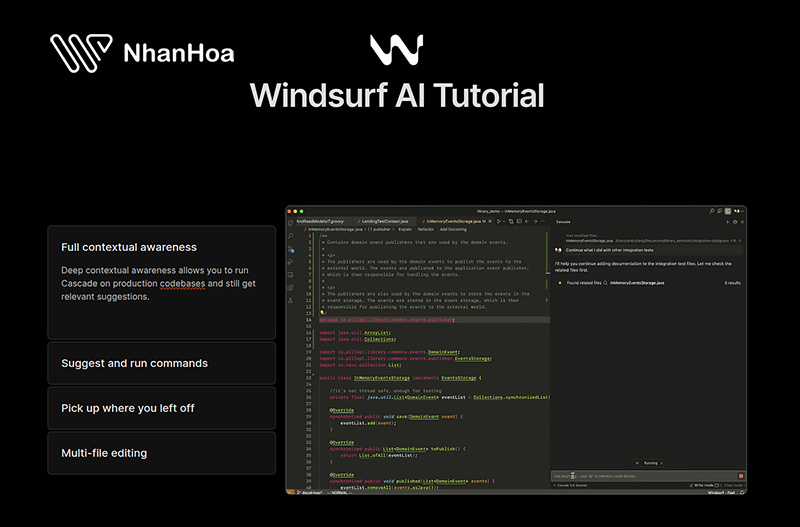Click the '0 results' text in Cascade
The image size is (800, 527).
732,283
